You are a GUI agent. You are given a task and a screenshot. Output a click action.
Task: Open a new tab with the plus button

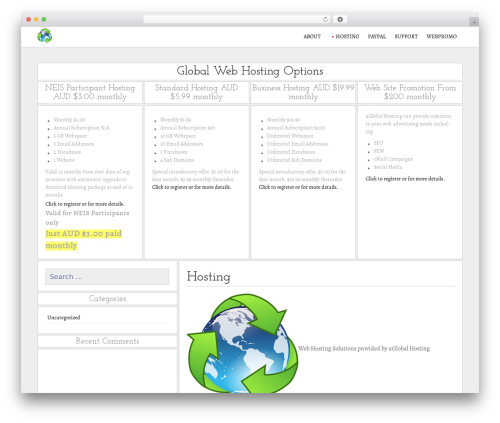tap(474, 22)
